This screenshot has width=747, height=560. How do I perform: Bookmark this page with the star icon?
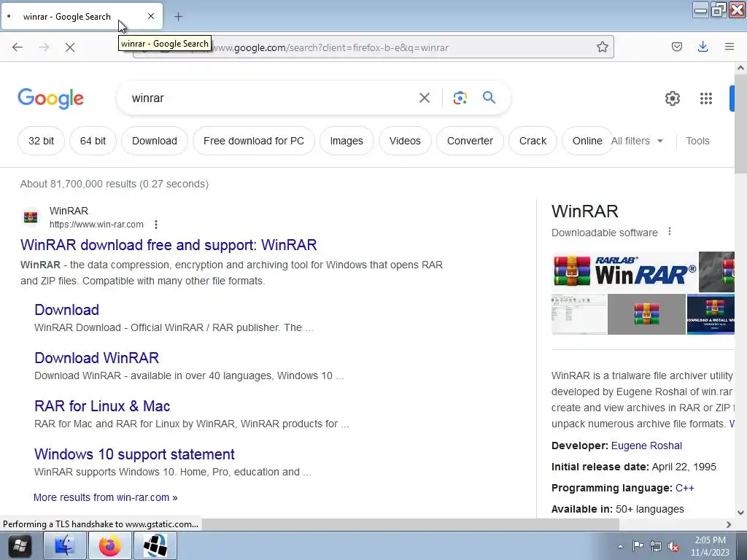click(x=602, y=47)
